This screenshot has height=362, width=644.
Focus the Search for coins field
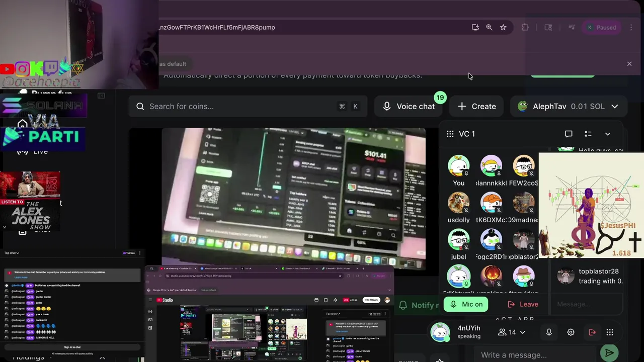[248, 106]
